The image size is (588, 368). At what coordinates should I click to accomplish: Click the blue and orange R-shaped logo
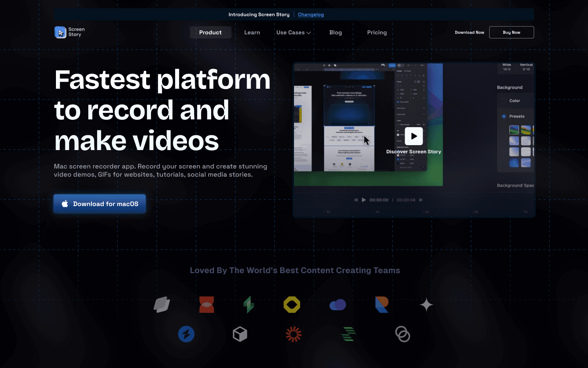point(382,305)
